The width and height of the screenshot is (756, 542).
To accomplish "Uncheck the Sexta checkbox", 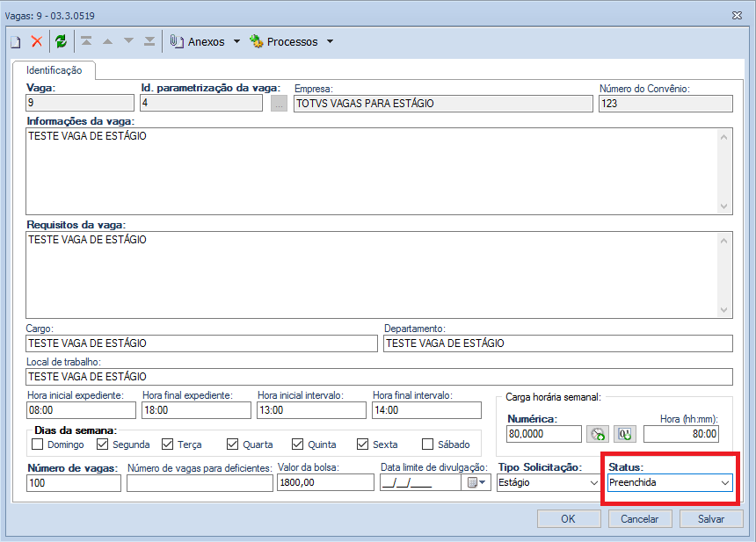I will 362,444.
